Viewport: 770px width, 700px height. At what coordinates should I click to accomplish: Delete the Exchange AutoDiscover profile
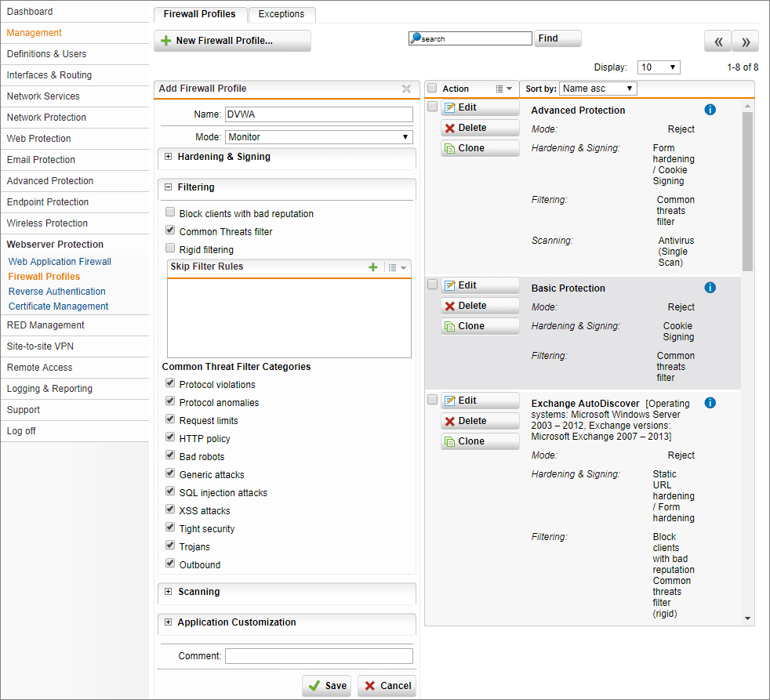click(x=480, y=421)
